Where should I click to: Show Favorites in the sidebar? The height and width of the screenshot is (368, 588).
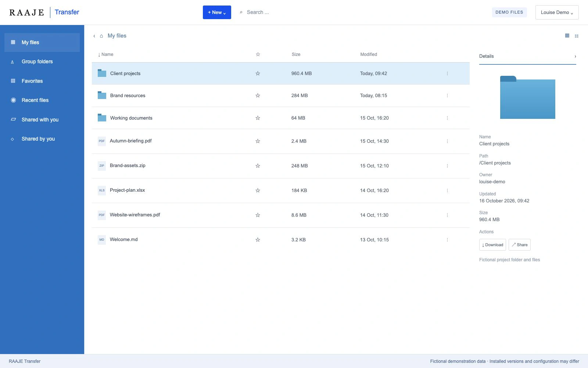coord(42,81)
